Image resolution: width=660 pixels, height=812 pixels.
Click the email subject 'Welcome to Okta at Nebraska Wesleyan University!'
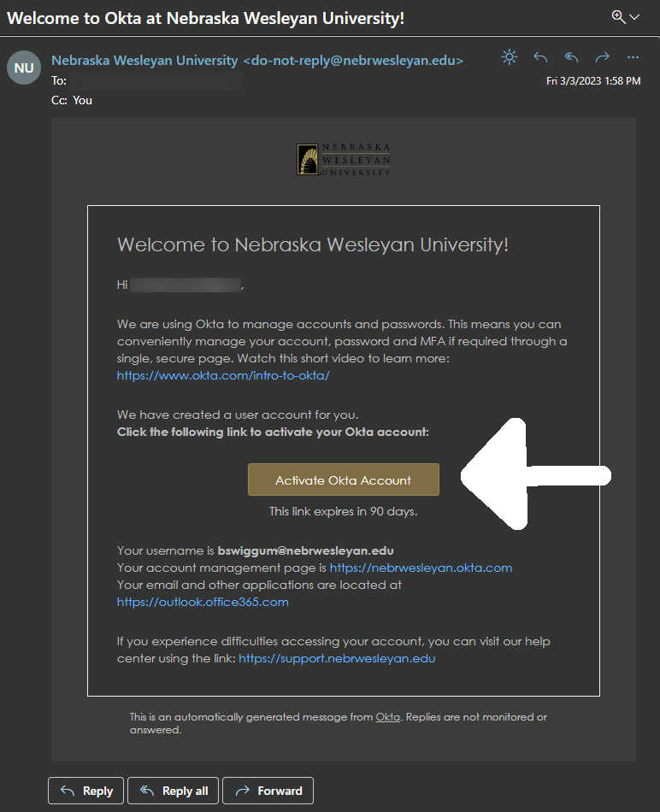pos(206,18)
